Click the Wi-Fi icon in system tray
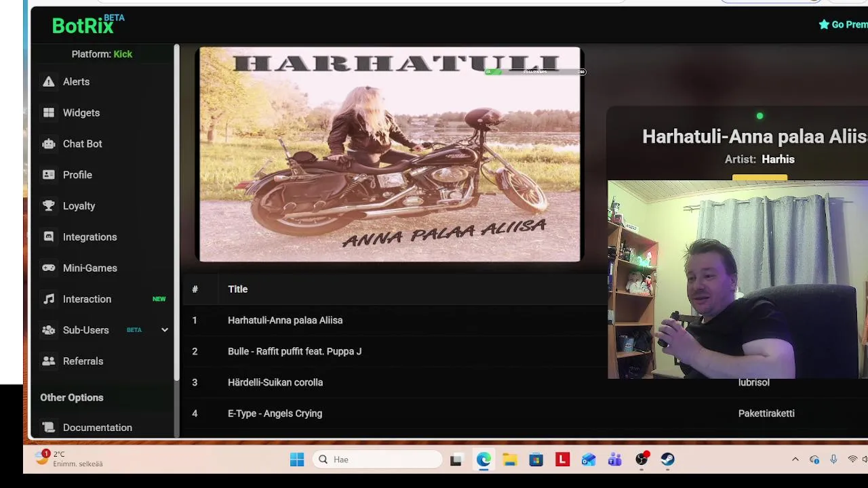868x488 pixels. point(852,460)
